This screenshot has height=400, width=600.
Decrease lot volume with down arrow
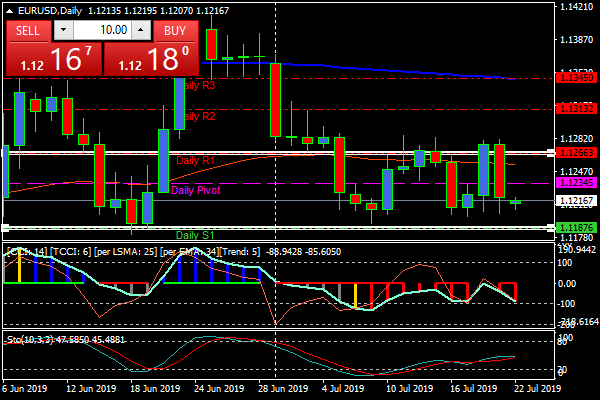pos(64,30)
